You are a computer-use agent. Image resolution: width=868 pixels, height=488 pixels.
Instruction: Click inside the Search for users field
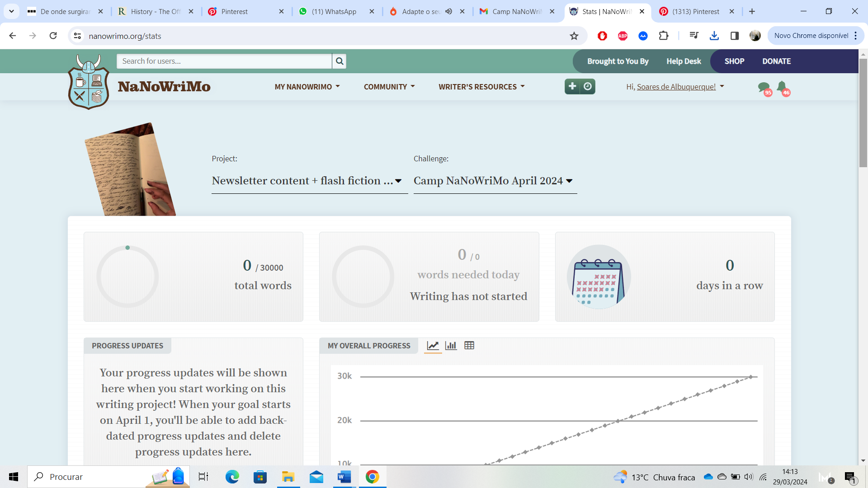tap(224, 61)
